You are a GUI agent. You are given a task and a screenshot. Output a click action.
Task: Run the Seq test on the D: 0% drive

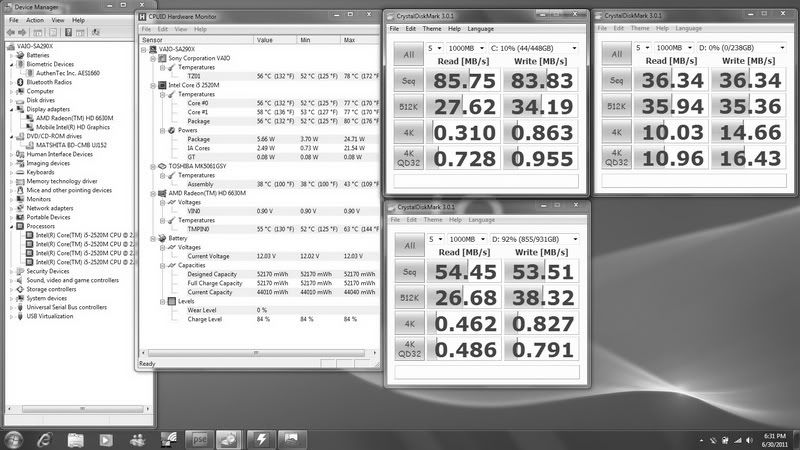(618, 78)
